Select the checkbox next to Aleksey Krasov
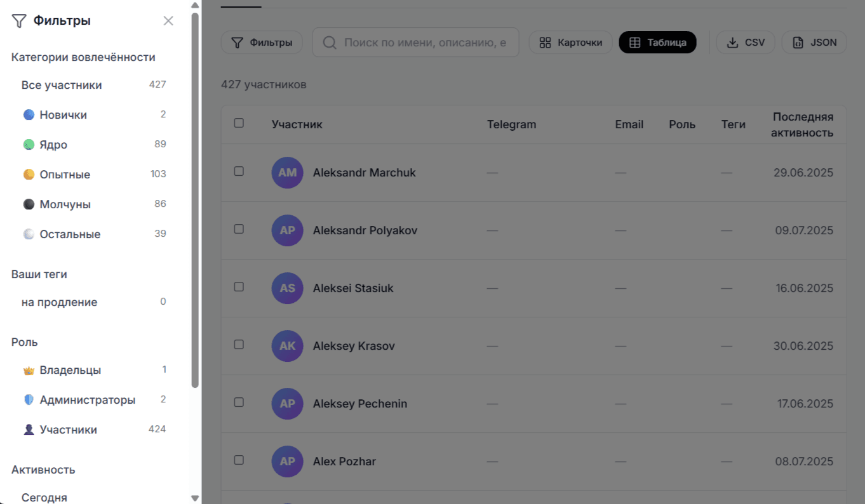The width and height of the screenshot is (865, 504). click(x=239, y=345)
